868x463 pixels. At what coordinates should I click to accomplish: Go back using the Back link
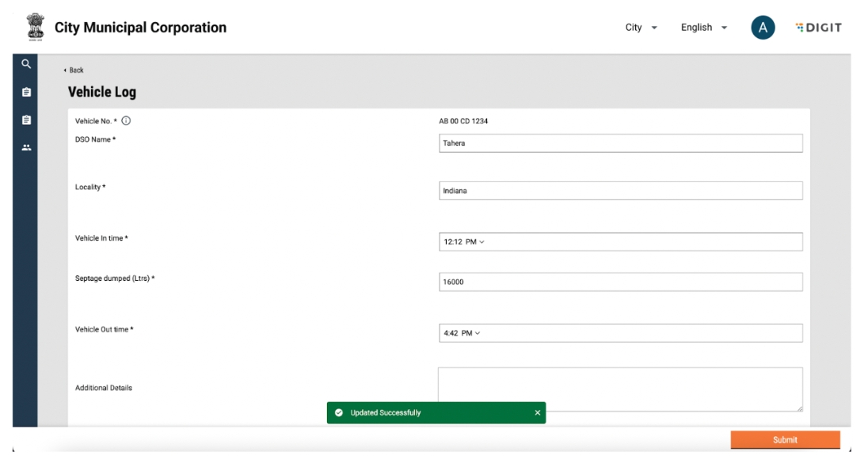click(x=74, y=70)
